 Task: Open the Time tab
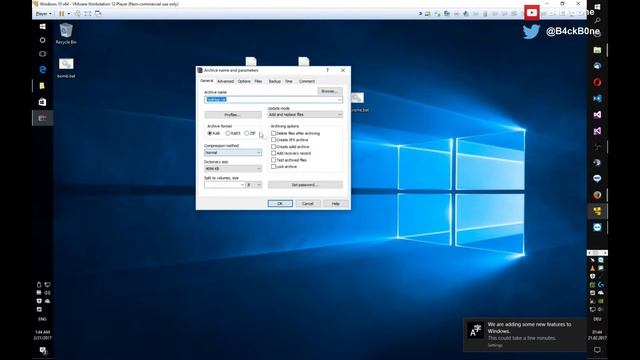tap(289, 81)
